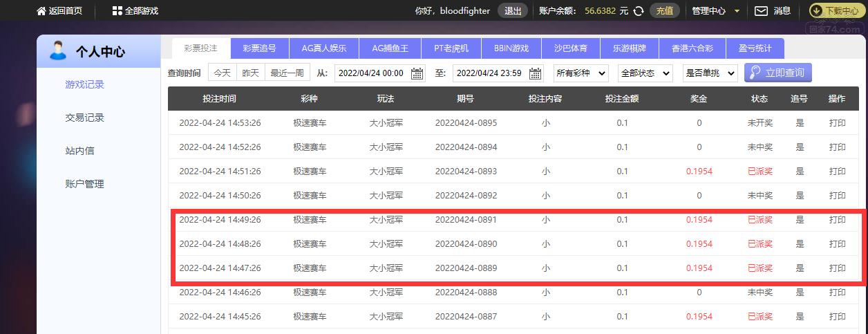868x334 pixels.
Task: Open calendar icon for end date
Action: click(x=536, y=73)
